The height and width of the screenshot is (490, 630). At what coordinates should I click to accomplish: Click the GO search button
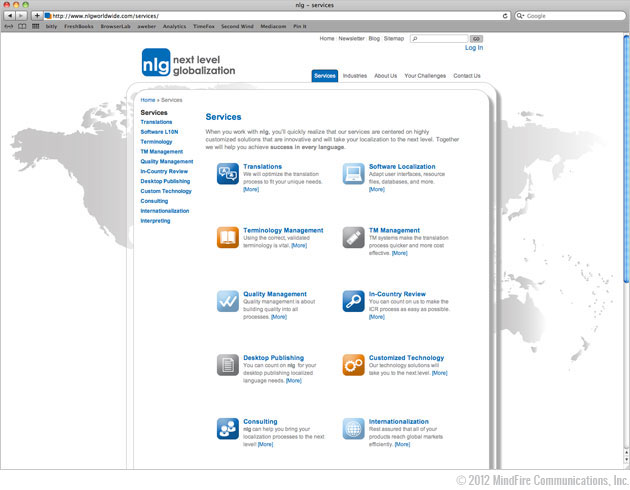pos(477,39)
